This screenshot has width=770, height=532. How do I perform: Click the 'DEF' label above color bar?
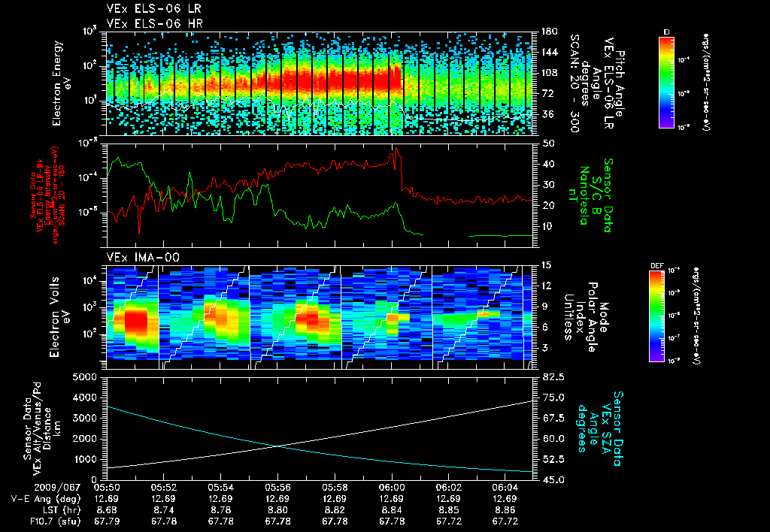656,266
